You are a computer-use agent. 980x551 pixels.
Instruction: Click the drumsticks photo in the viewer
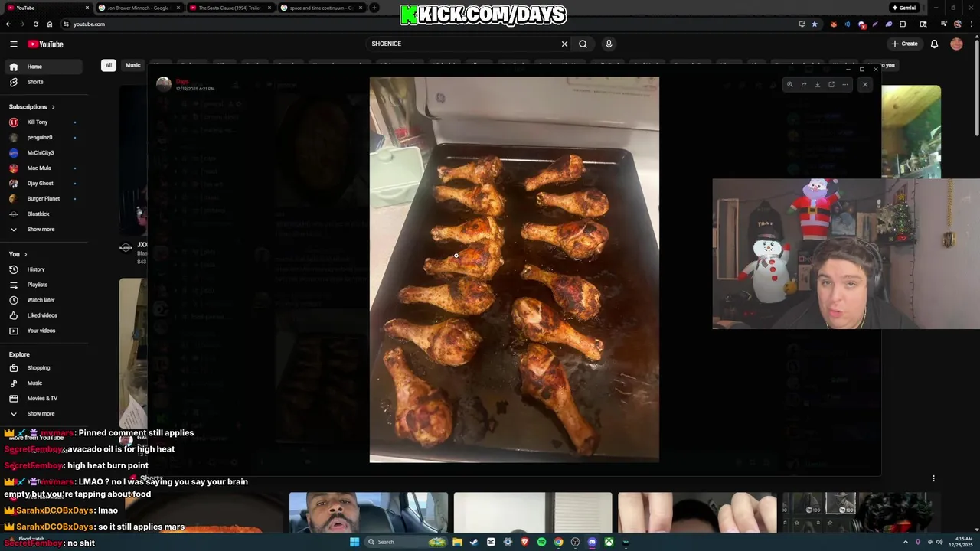pyautogui.click(x=514, y=269)
